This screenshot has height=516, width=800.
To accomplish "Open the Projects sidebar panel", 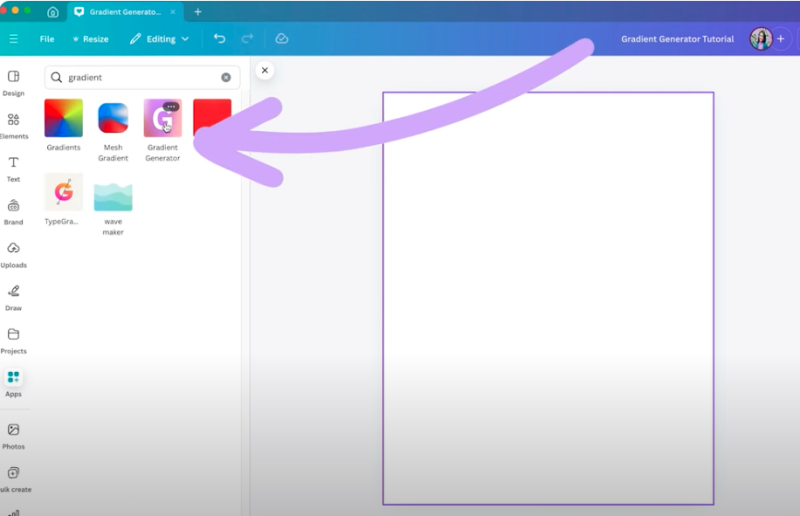I will (x=13, y=341).
